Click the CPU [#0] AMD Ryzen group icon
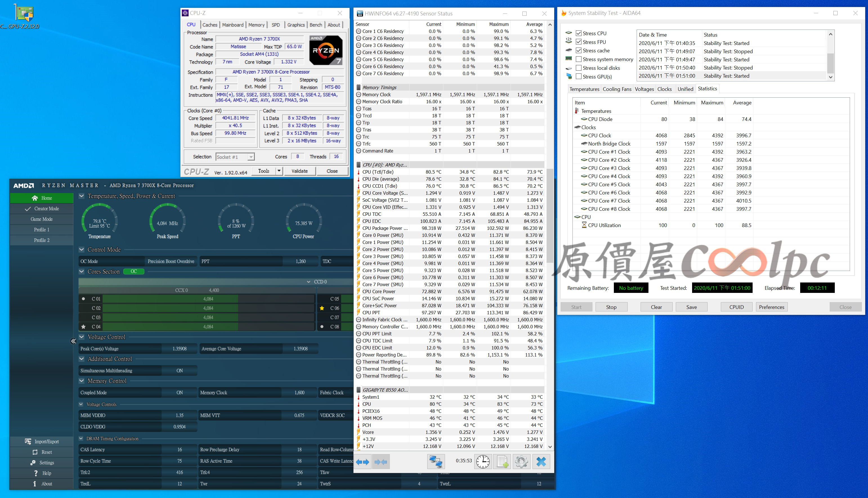This screenshot has height=498, width=868. 359,165
